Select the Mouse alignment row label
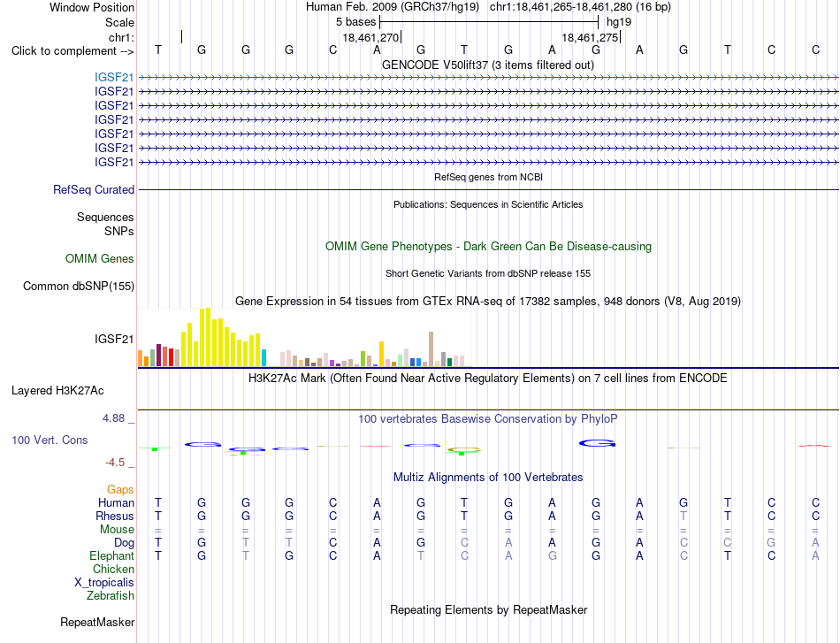 coord(117,530)
